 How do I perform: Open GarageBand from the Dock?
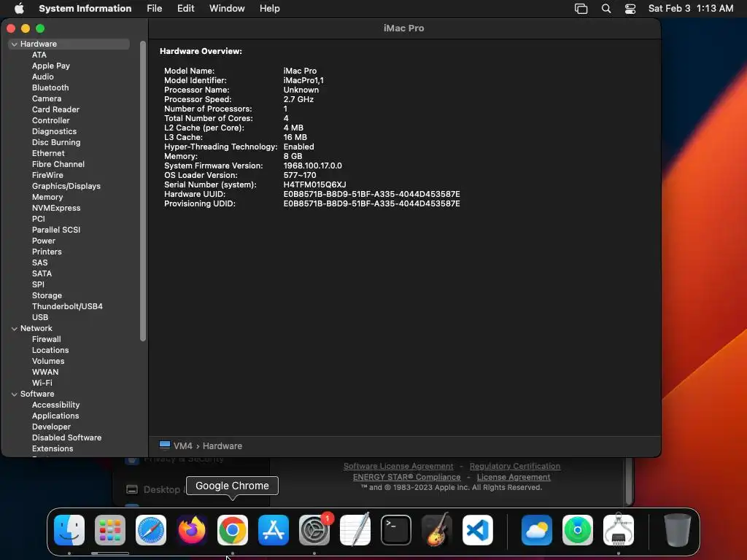coord(437,529)
